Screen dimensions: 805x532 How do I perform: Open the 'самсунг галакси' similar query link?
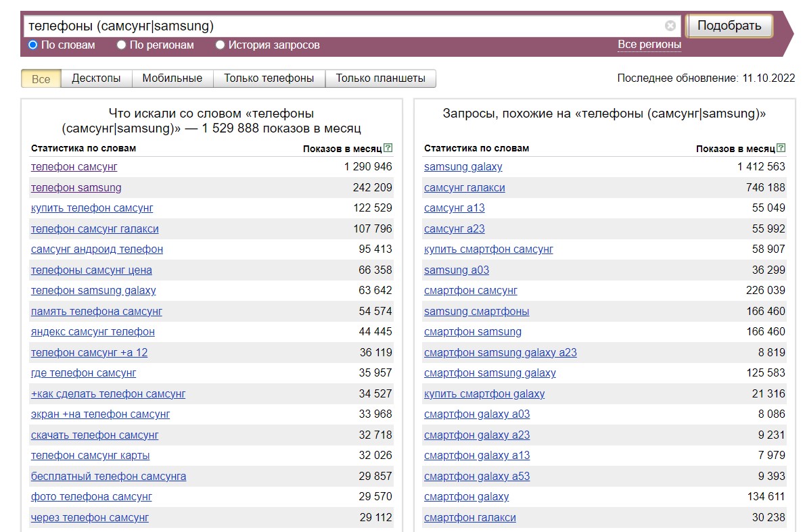pyautogui.click(x=465, y=188)
